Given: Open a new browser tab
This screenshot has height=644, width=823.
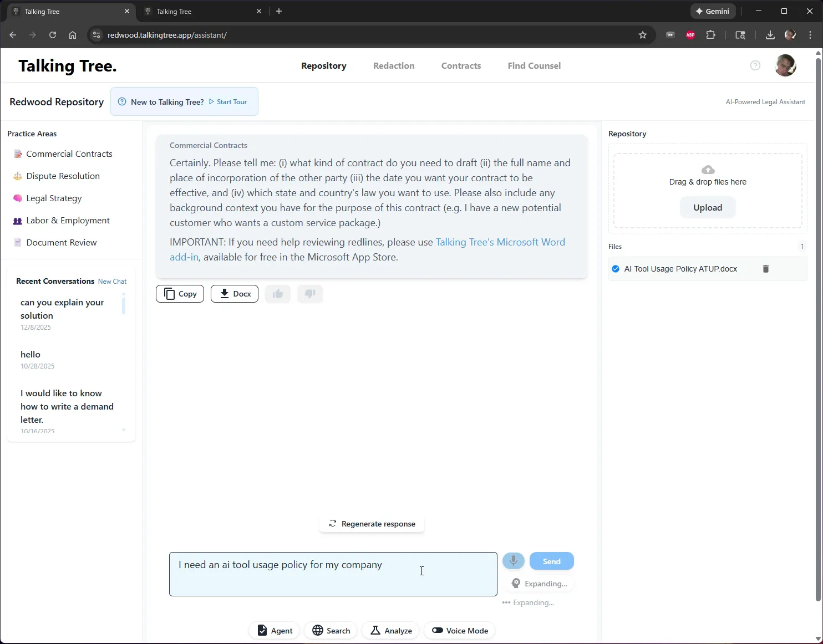Looking at the screenshot, I should pos(279,11).
